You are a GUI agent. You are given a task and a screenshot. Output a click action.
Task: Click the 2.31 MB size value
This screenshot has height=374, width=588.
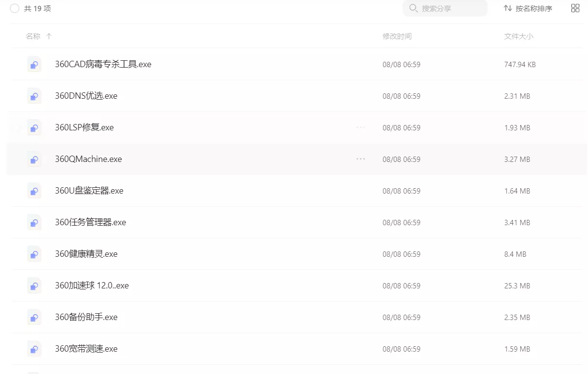tap(517, 96)
